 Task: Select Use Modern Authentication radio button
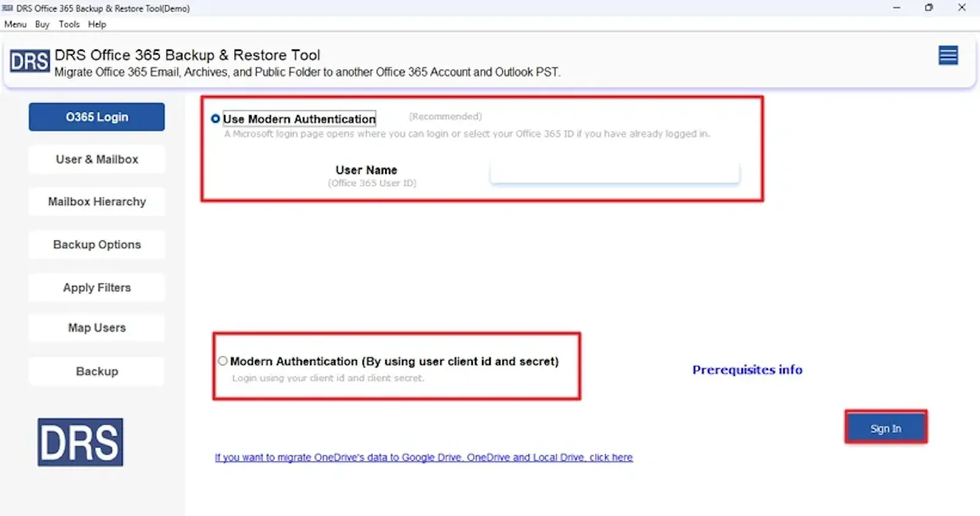point(216,119)
